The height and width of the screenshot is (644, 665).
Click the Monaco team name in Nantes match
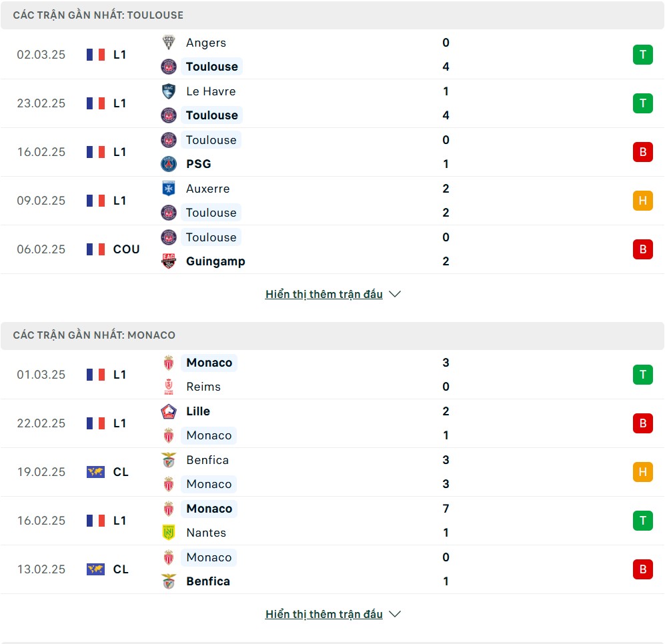[209, 509]
